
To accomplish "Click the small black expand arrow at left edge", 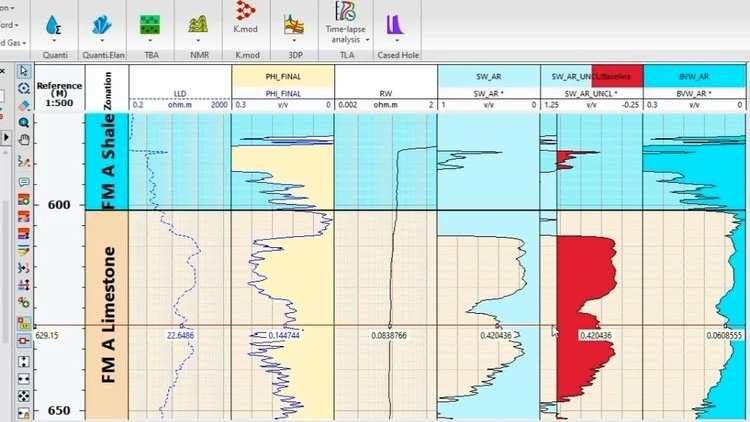I will pos(7,138).
